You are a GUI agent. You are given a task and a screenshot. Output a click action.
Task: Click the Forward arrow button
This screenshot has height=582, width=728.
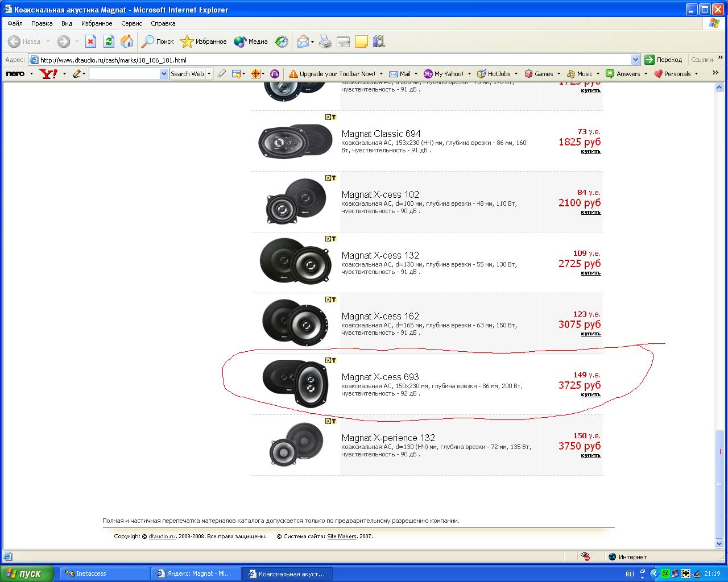(x=64, y=41)
